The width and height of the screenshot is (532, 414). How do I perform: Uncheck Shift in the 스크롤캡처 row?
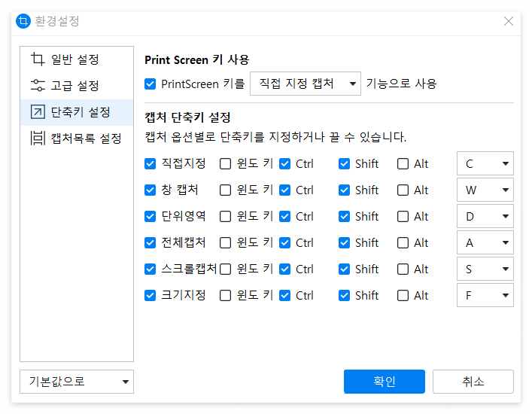[344, 269]
